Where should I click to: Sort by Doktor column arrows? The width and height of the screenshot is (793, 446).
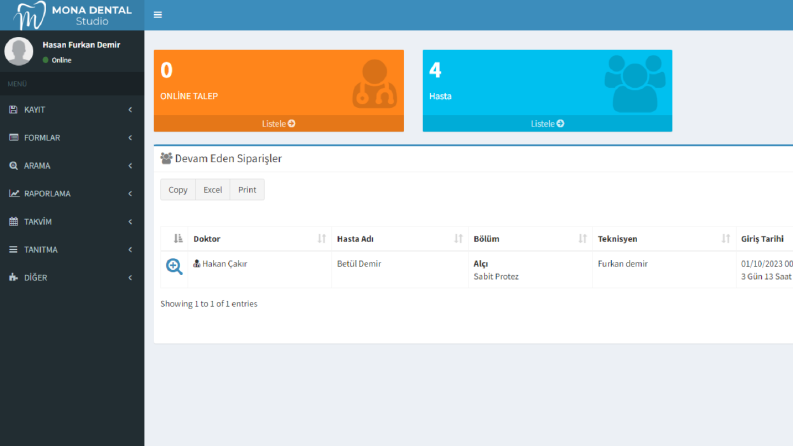click(x=322, y=239)
